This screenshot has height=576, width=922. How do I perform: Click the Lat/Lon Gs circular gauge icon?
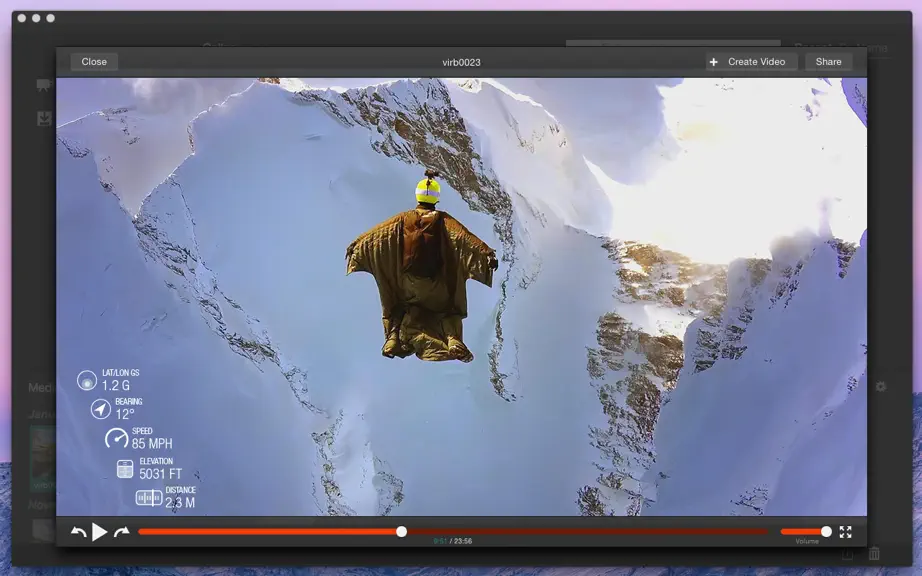(x=87, y=380)
